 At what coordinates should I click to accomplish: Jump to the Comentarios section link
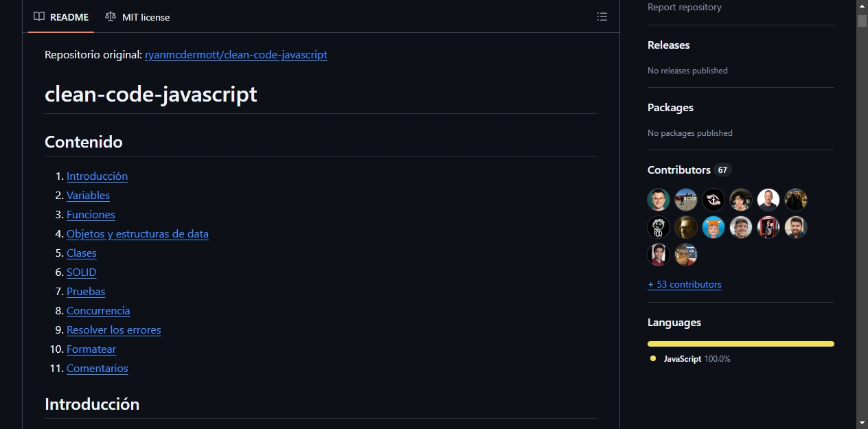pyautogui.click(x=98, y=368)
